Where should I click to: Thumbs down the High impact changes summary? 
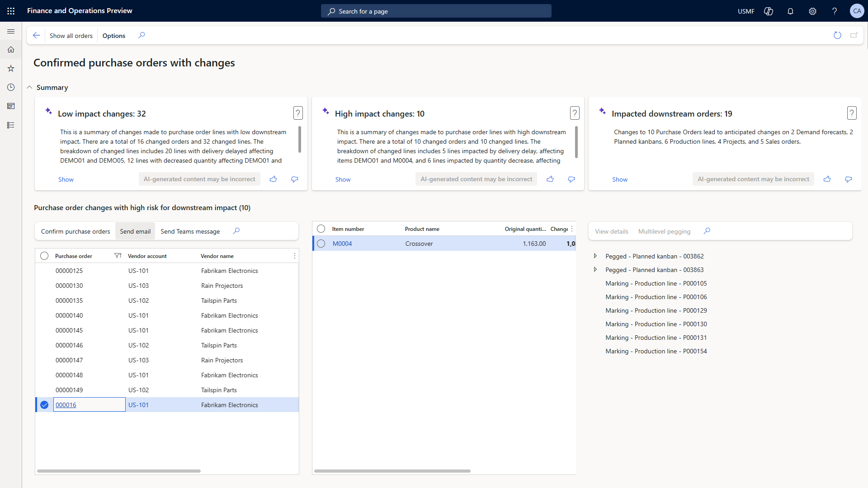[x=571, y=179]
